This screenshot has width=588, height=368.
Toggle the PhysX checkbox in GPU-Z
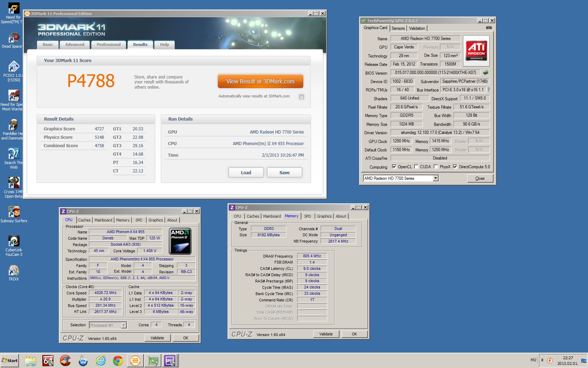point(436,167)
